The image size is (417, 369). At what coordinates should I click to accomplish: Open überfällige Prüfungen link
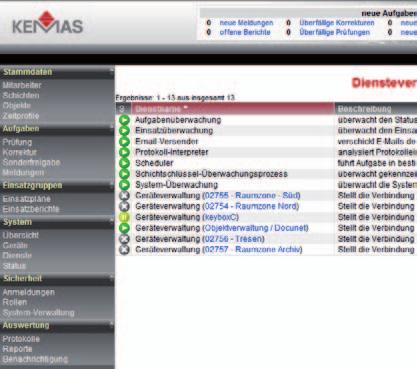335,32
